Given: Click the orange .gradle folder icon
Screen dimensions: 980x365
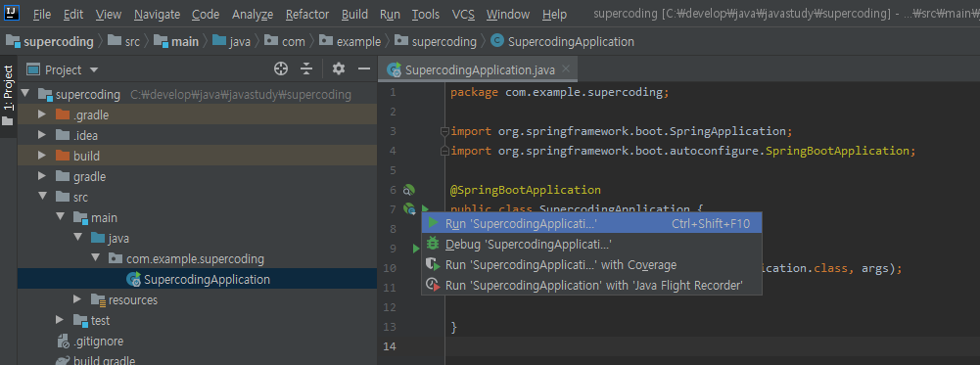Looking at the screenshot, I should pos(63,114).
